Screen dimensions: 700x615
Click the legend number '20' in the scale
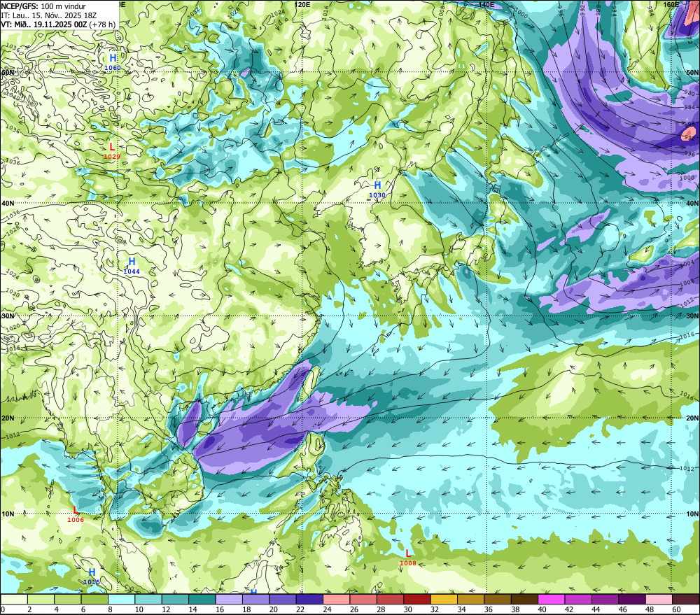coord(273,609)
